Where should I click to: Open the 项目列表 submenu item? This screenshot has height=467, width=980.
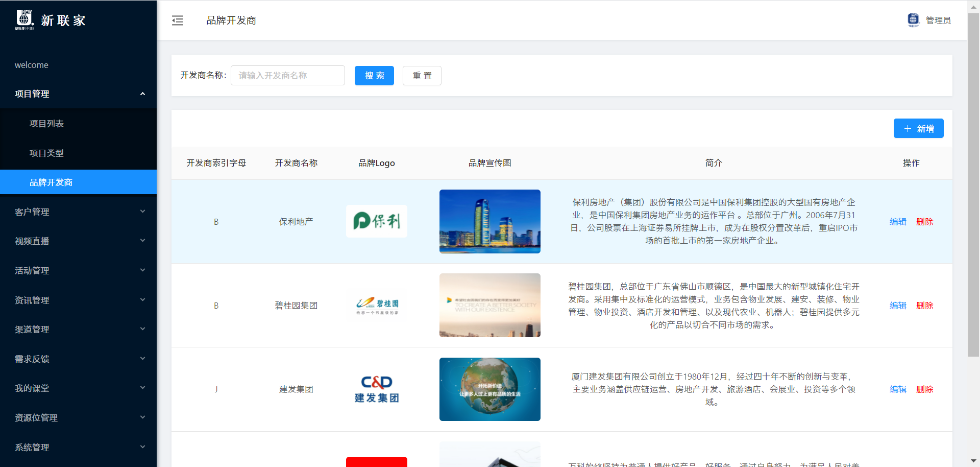(x=78, y=124)
